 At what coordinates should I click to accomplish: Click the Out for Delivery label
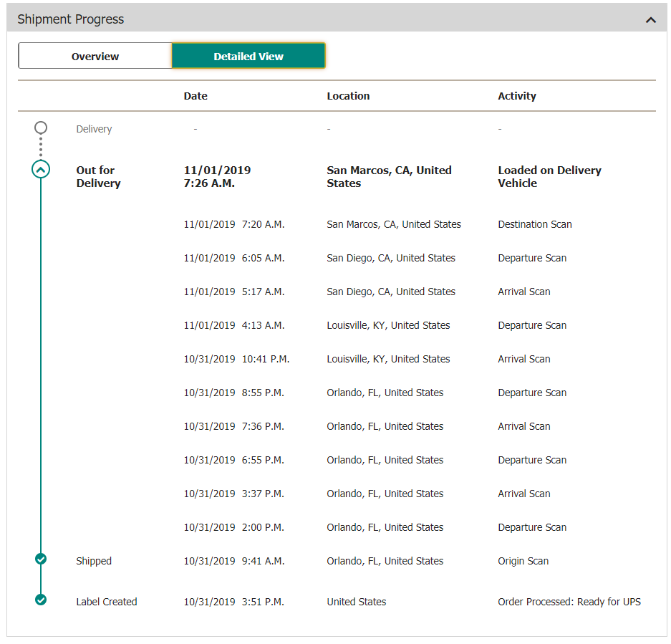(x=98, y=176)
